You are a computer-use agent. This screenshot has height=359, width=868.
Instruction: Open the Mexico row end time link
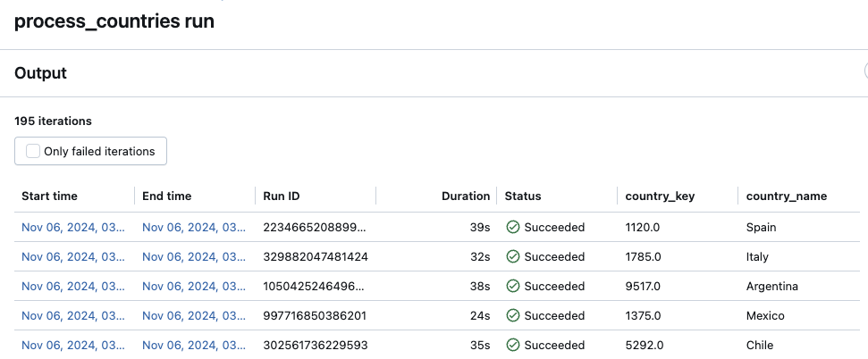(x=194, y=316)
